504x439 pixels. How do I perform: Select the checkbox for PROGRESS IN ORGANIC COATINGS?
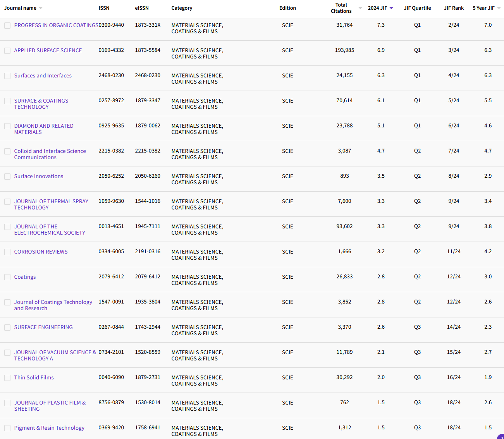7,26
